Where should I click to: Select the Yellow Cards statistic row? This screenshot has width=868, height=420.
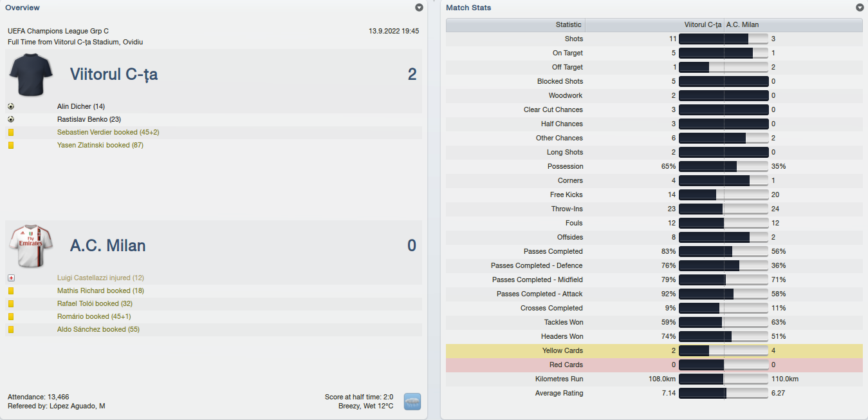pos(654,350)
